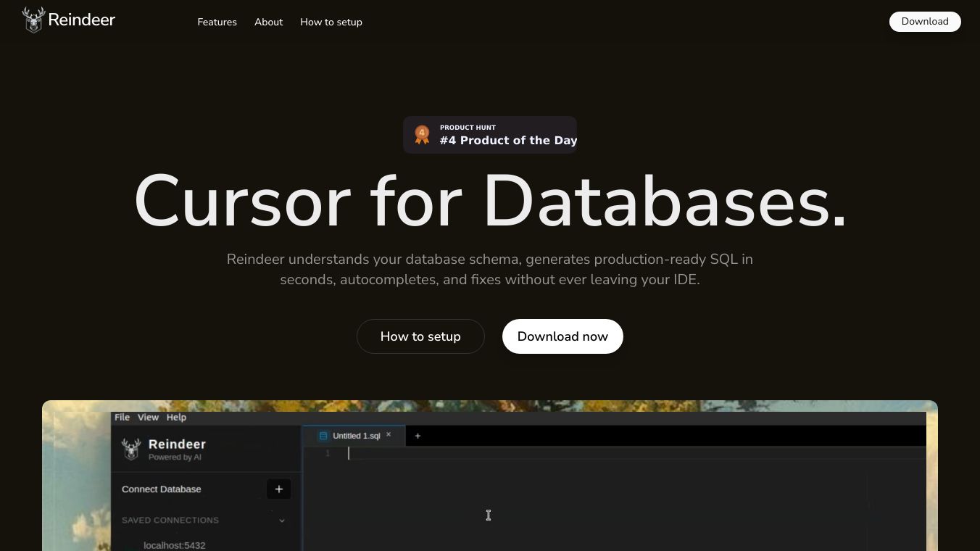Open the About nav link
The height and width of the screenshot is (551, 980).
coord(269,22)
